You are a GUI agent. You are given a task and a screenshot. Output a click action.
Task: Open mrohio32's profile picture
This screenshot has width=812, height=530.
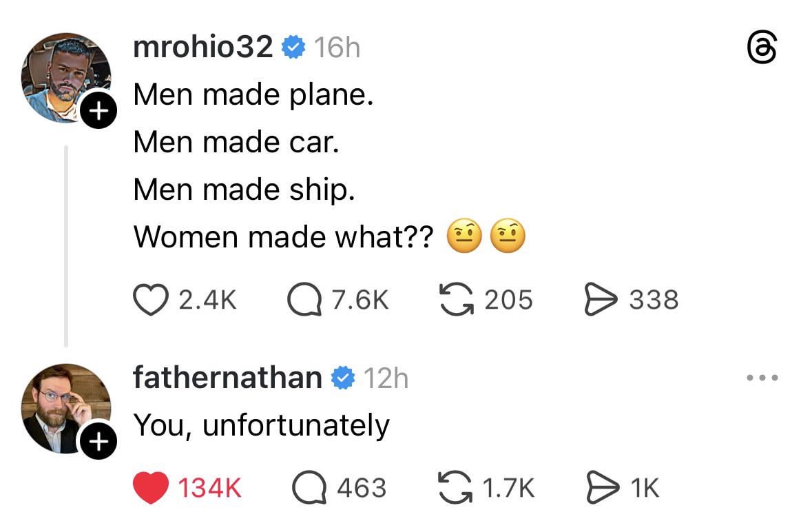click(65, 77)
